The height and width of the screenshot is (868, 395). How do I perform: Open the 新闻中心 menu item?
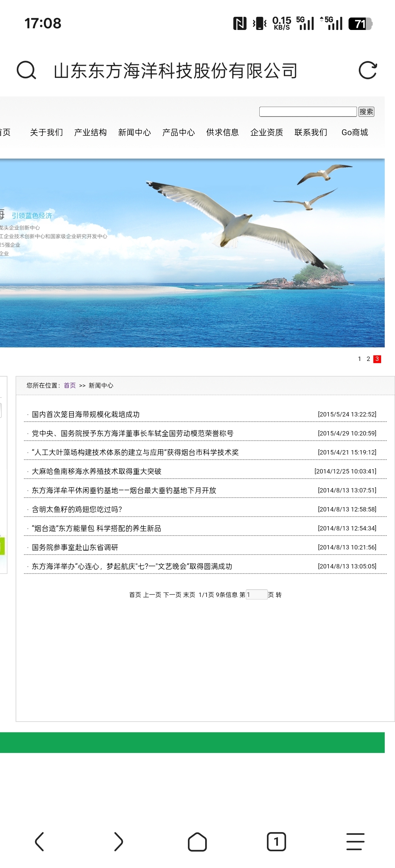135,132
